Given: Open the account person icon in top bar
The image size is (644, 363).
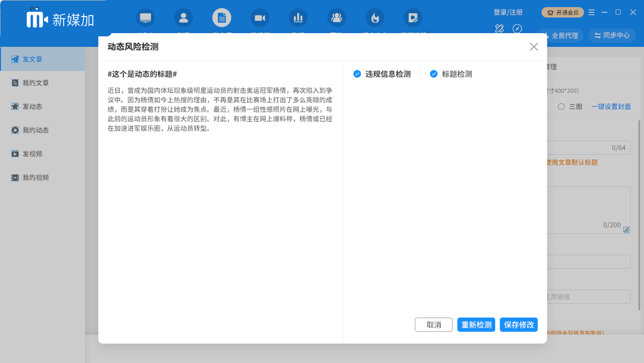Looking at the screenshot, I should (183, 18).
